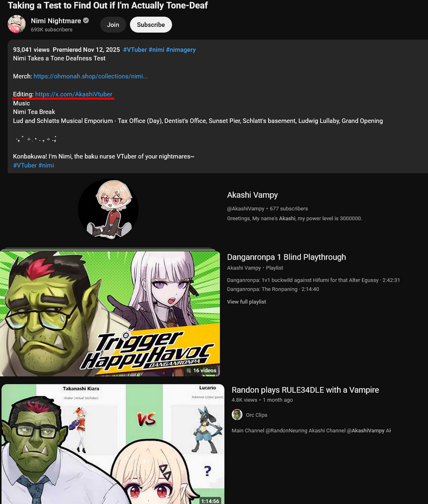This screenshot has height=504, width=428.
Task: Click the verified badge beside Nimi Nightmare
Action: (x=86, y=21)
